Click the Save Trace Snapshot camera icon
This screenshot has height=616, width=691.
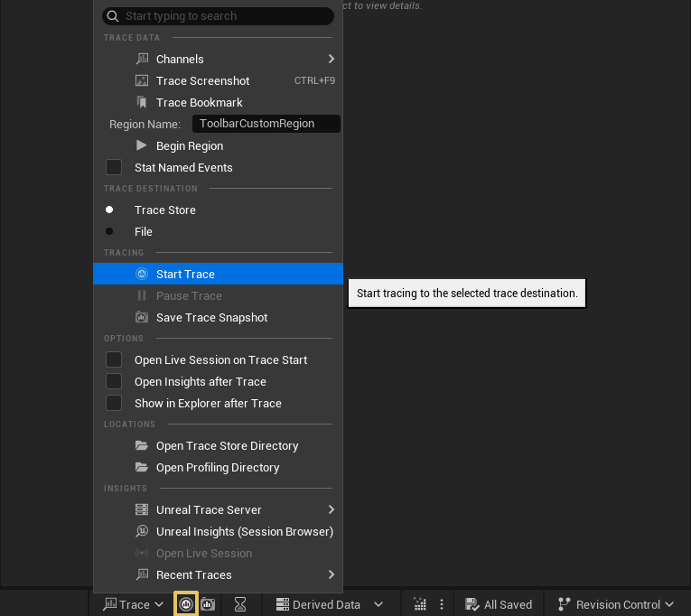pyautogui.click(x=142, y=317)
